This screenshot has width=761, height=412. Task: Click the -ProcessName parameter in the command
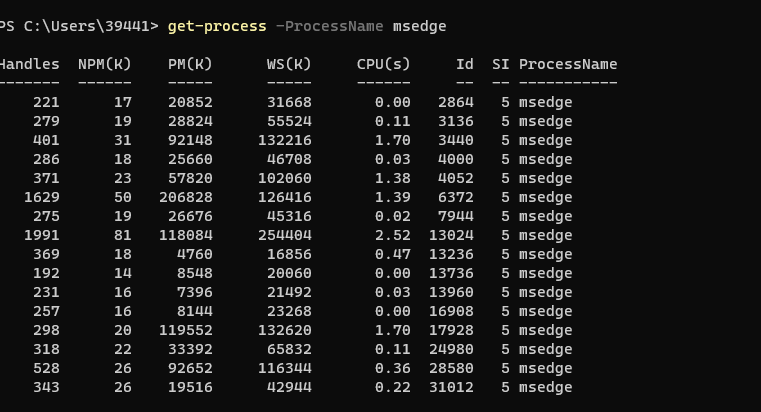(330, 26)
